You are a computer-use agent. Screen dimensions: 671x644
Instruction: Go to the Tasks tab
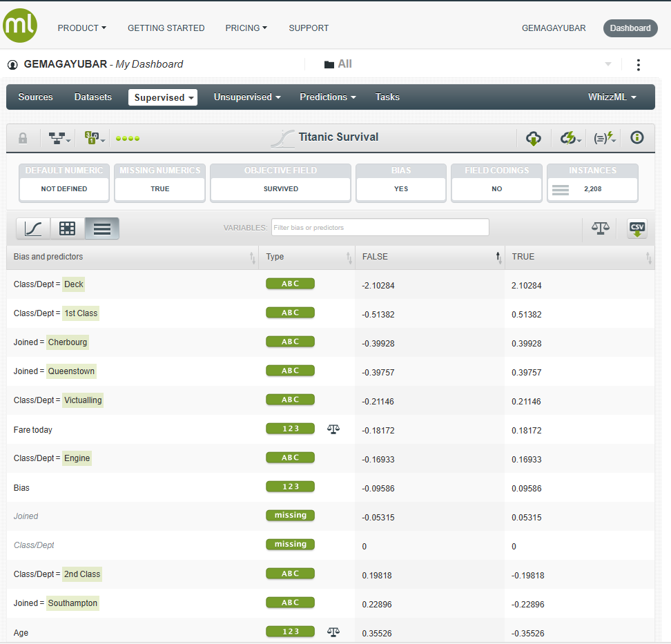387,97
